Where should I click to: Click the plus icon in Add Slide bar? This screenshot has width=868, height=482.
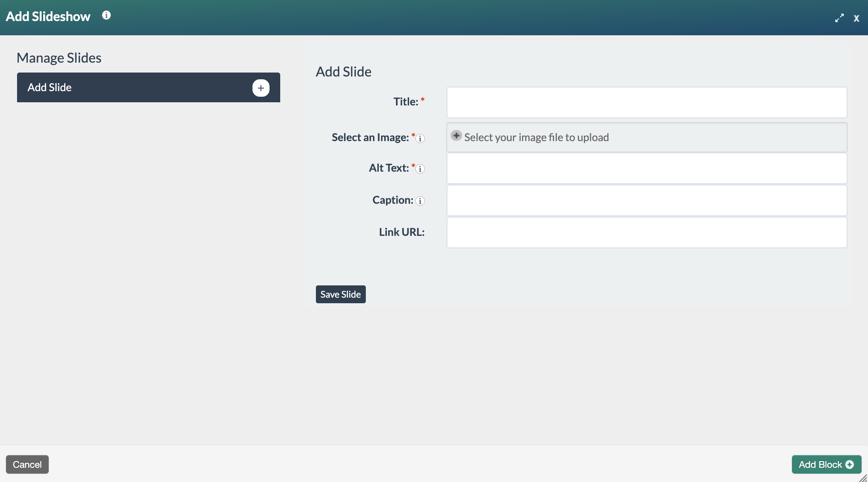(x=261, y=88)
